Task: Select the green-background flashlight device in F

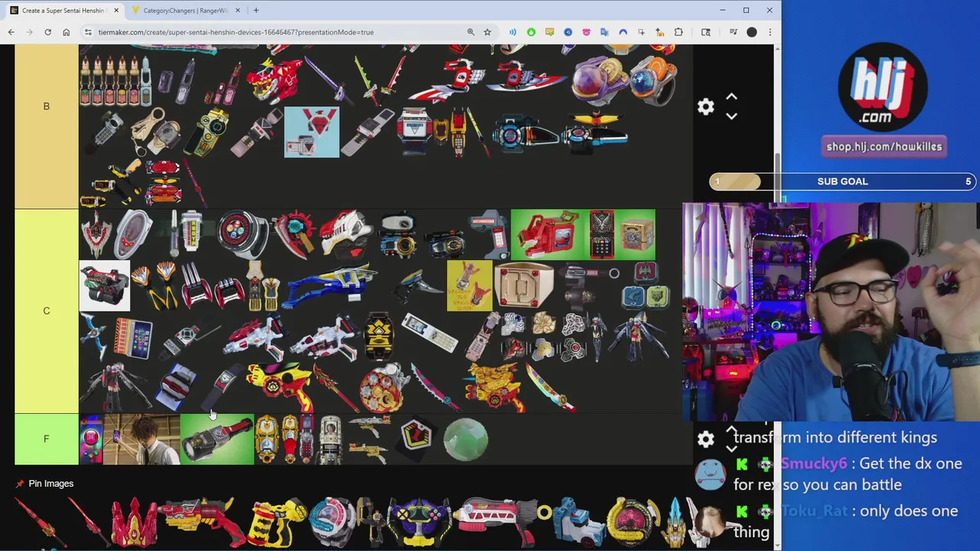Action: coord(217,439)
